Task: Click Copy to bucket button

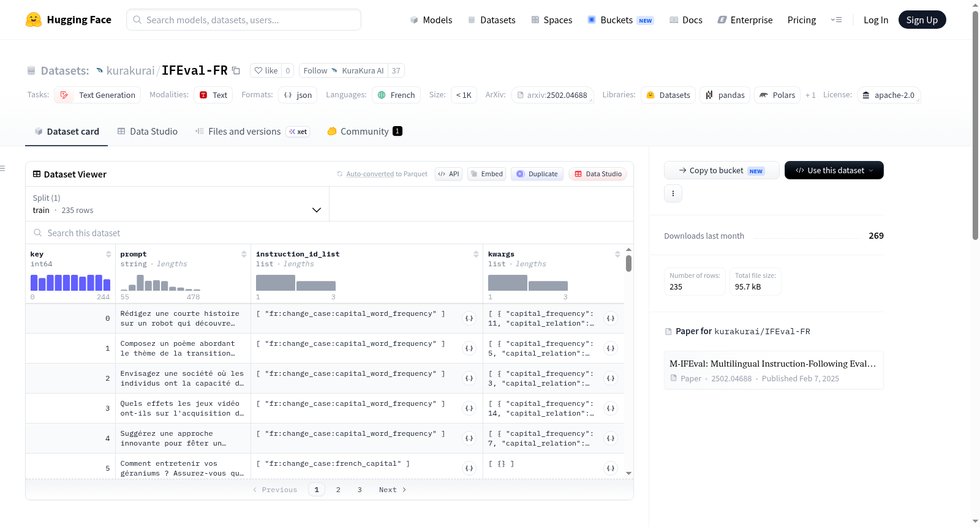Action: pyautogui.click(x=722, y=170)
